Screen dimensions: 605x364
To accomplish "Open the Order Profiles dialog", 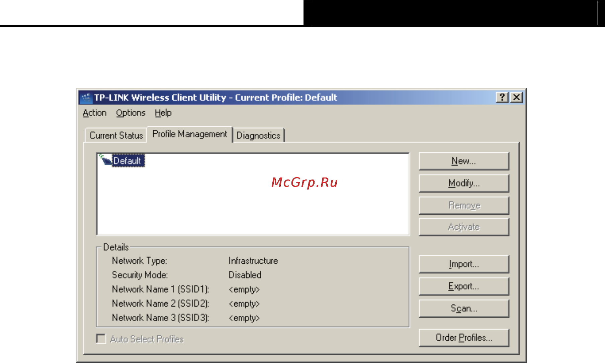I will click(x=464, y=338).
